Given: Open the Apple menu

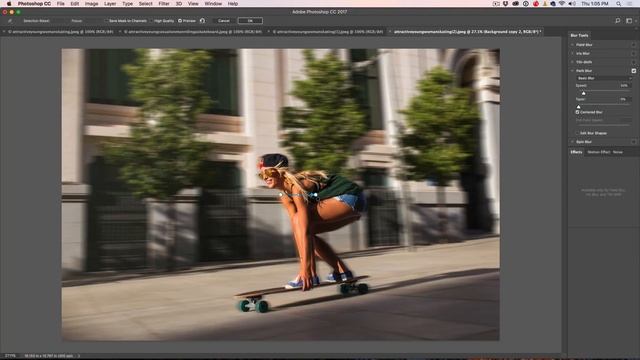Looking at the screenshot, I should pyautogui.click(x=9, y=3).
